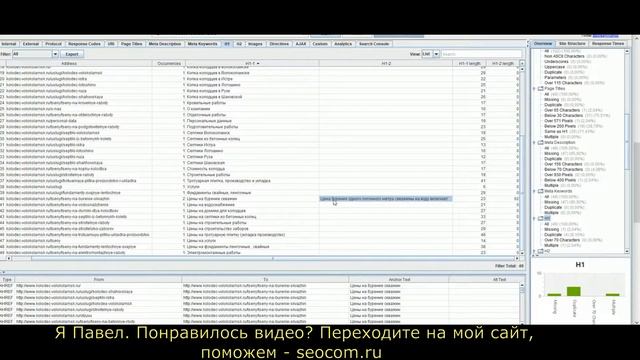Sort by the H1-1 length column header
Image resolution: width=640 pixels, height=360 pixels.
click(x=469, y=64)
